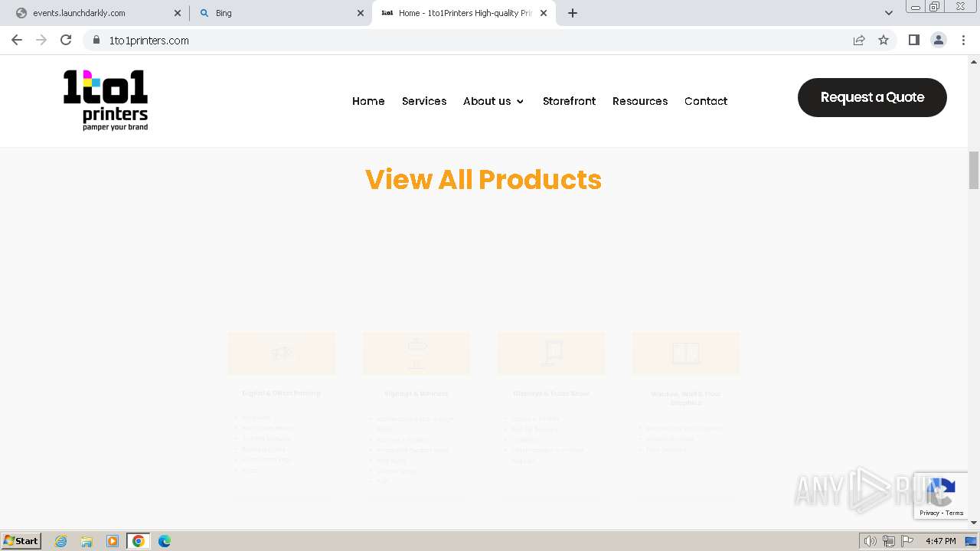Click the padlock site info icon
This screenshot has width=980, height=551.
coord(96,41)
